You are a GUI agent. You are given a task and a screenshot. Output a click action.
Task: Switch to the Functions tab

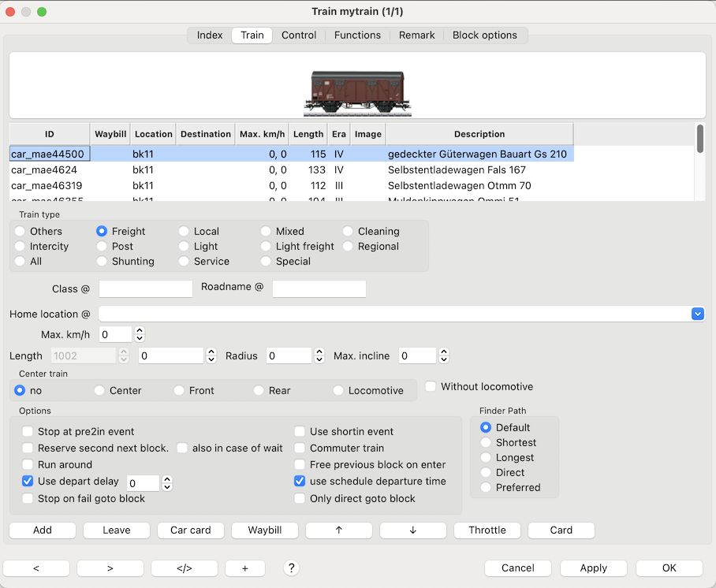coord(357,35)
